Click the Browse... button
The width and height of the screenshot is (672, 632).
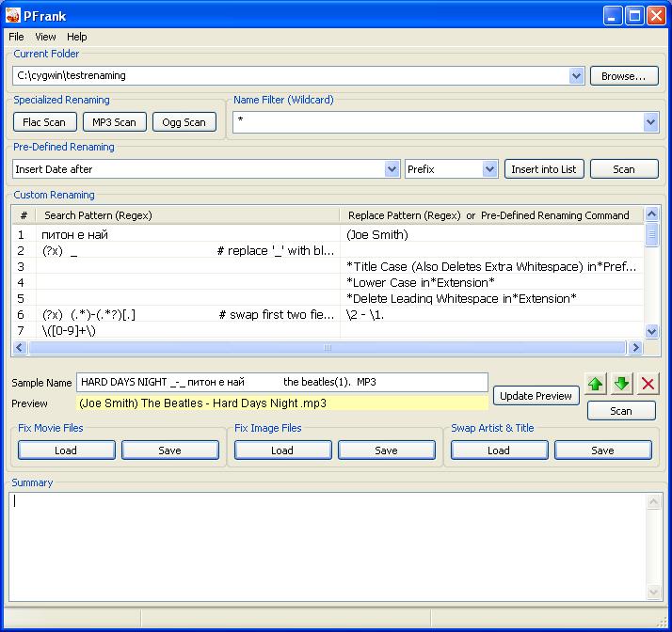624,75
